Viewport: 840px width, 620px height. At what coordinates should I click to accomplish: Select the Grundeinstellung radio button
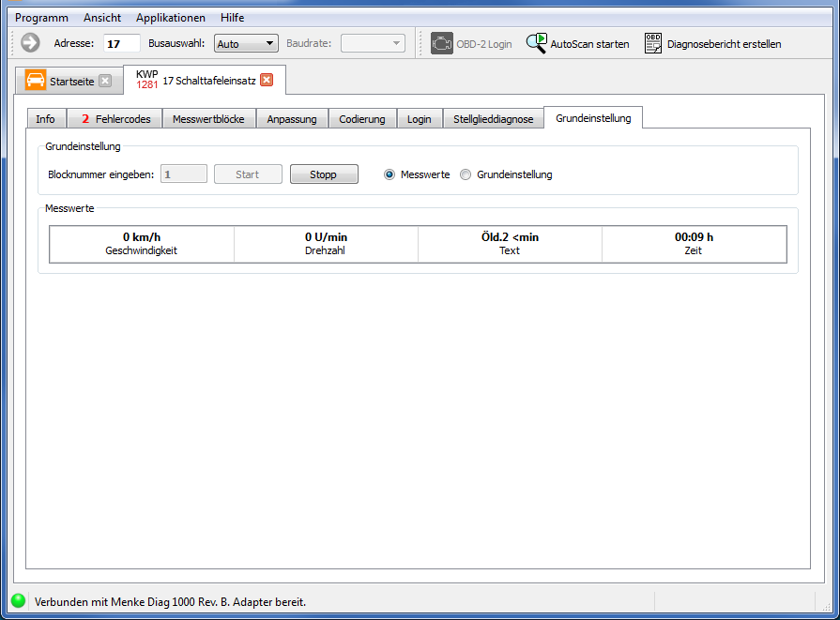(x=466, y=174)
